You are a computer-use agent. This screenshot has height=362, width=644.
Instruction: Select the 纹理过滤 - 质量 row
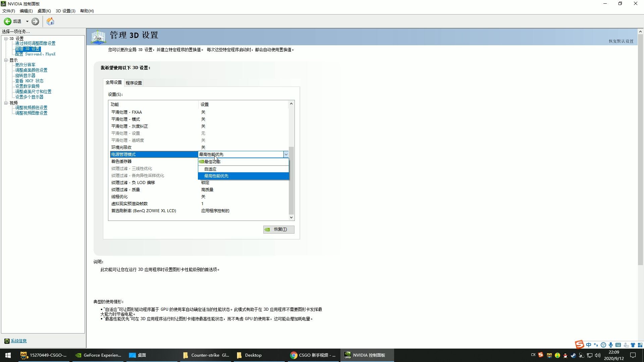[x=199, y=189]
